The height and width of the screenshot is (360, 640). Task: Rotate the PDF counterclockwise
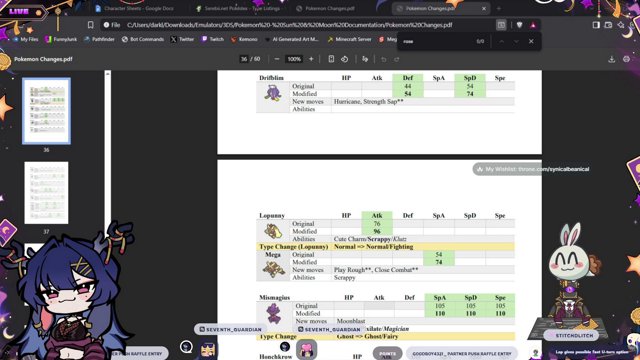pos(344,59)
